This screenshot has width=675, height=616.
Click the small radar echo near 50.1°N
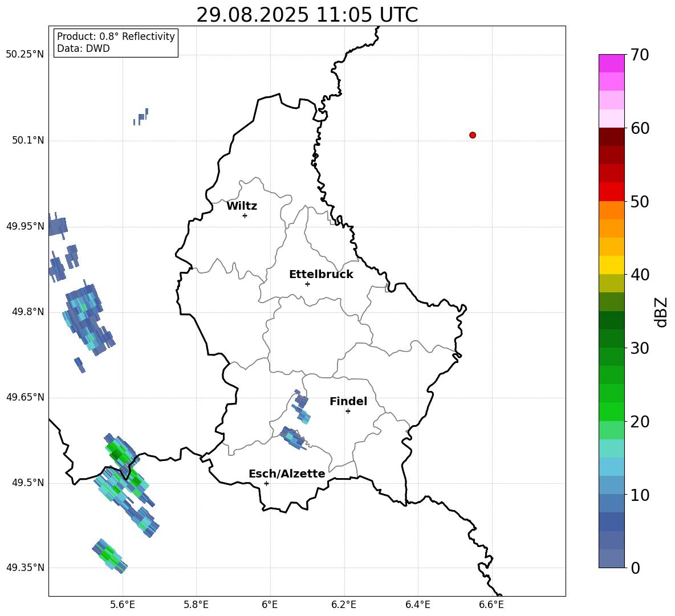tap(141, 117)
